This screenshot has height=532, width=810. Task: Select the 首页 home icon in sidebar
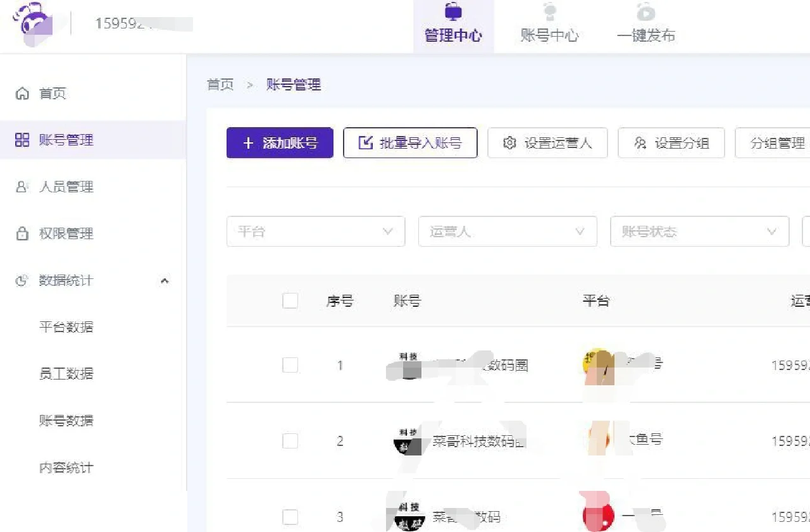(22, 94)
